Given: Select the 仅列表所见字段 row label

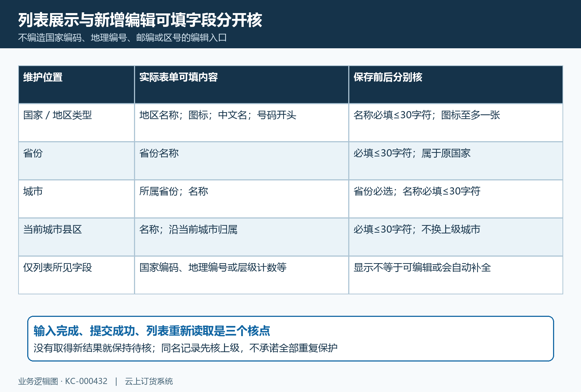Looking at the screenshot, I should pos(76,275).
